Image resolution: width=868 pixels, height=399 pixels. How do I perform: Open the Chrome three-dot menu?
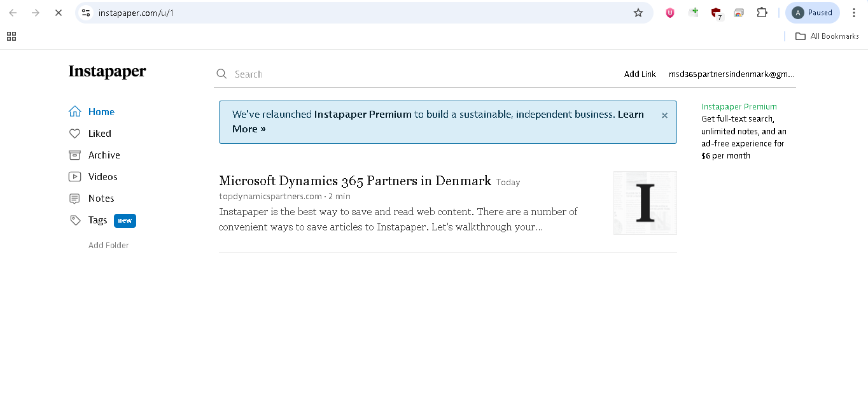[x=854, y=13]
